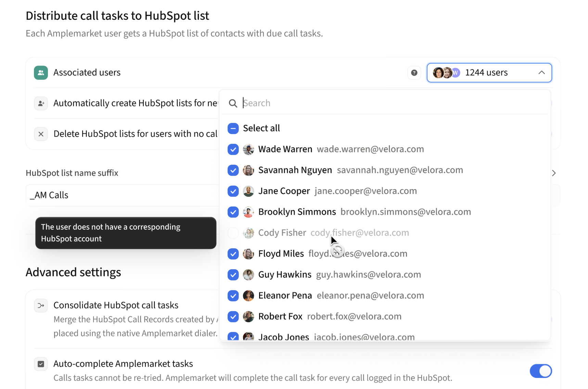The image size is (588, 389).
Task: Click the auto-create HubSpot lists user icon
Action: (x=41, y=103)
